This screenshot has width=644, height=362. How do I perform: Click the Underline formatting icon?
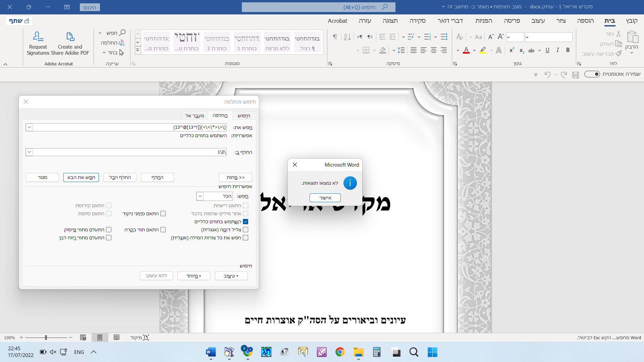(547, 50)
